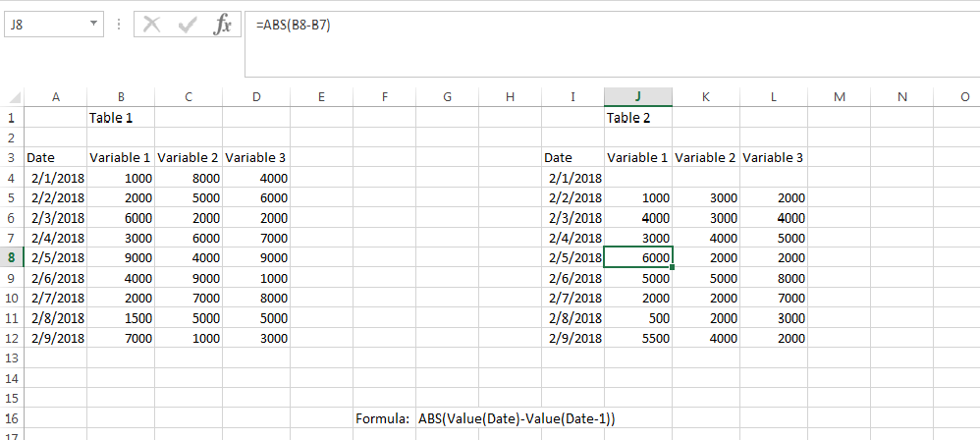
Task: Click cell J11 containing 500
Action: point(638,318)
